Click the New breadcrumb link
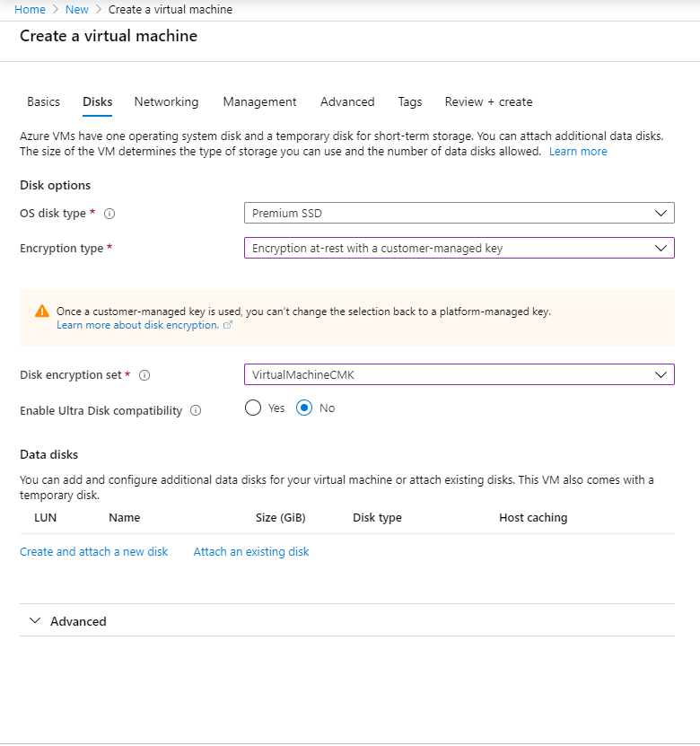This screenshot has height=746, width=700. pos(77,9)
